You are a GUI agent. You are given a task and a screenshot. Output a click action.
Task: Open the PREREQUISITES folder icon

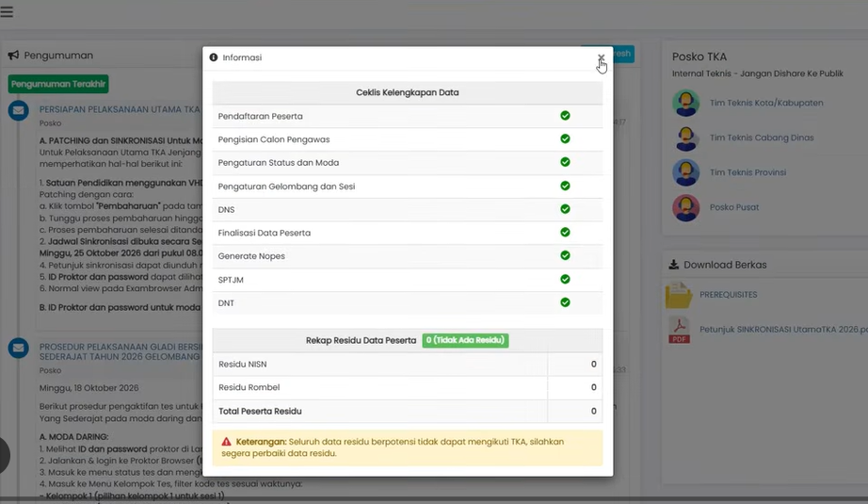click(679, 295)
